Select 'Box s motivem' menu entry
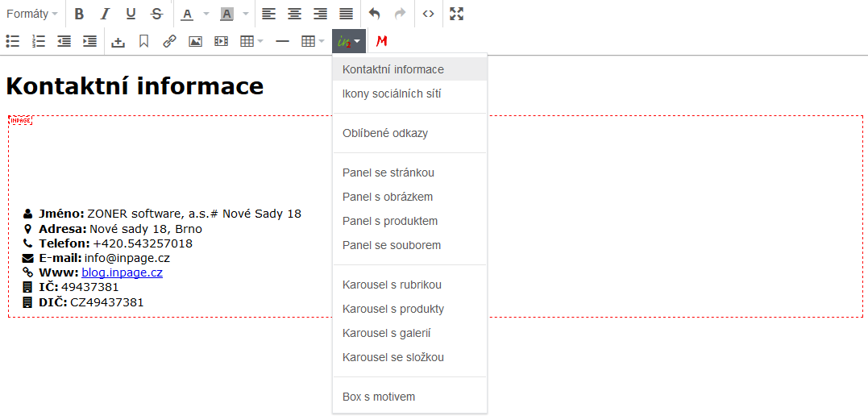The height and width of the screenshot is (420, 868). coord(378,397)
